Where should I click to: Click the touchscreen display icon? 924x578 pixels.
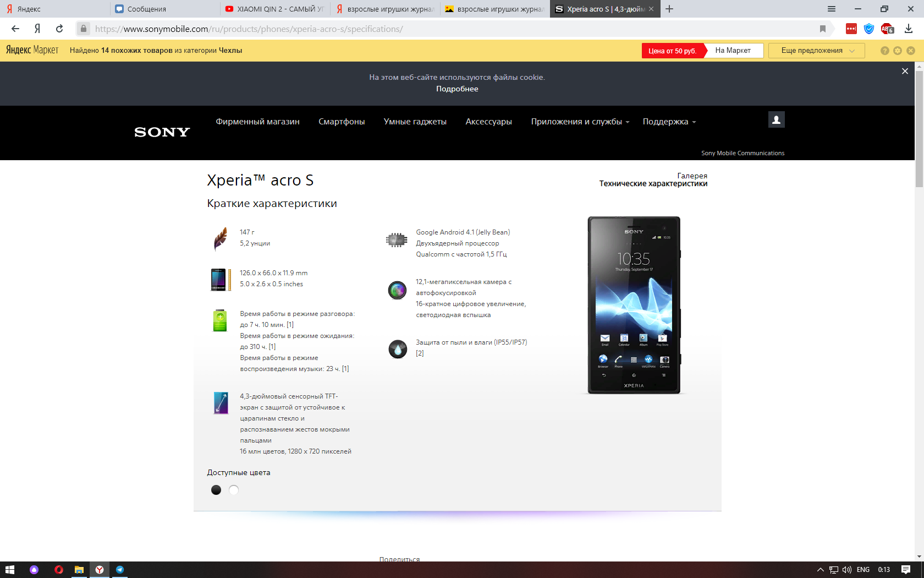(x=221, y=403)
